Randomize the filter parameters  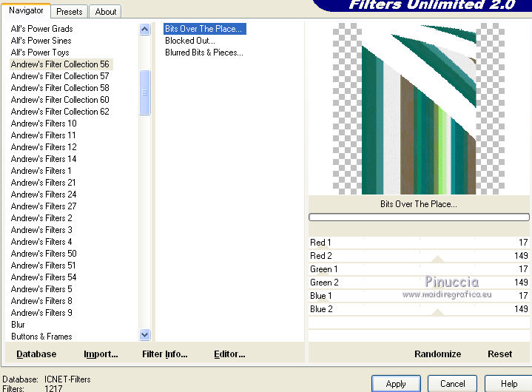(x=438, y=354)
